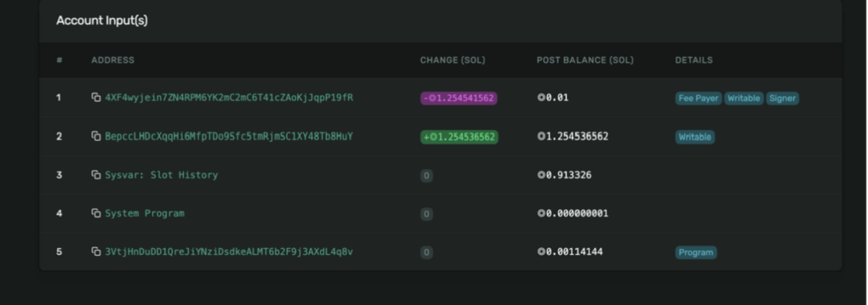Copy the BepccLHDcXqqHi6 address via copy icon
The height and width of the screenshot is (305, 868).
[96, 136]
